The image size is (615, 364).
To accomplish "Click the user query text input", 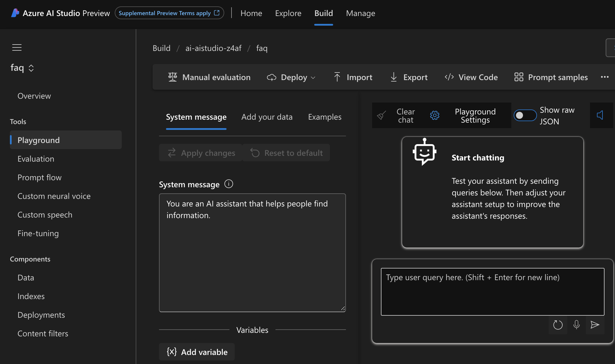I will tap(492, 291).
